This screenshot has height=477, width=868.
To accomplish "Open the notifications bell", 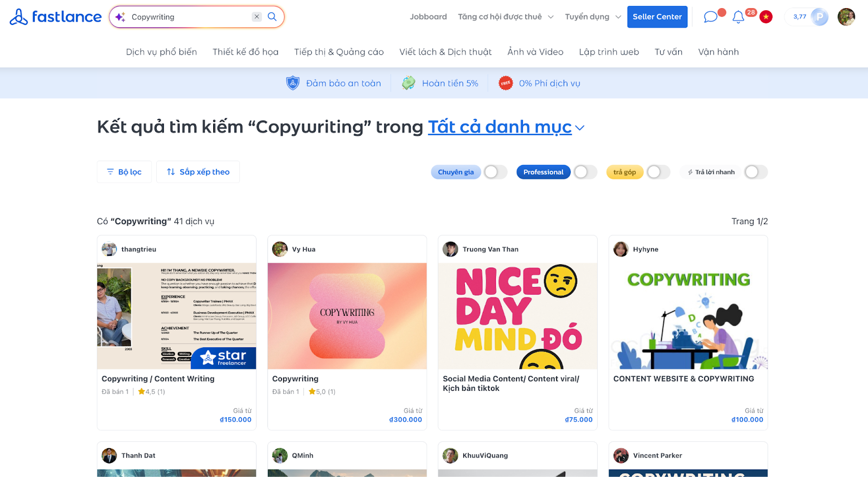I will (x=738, y=17).
